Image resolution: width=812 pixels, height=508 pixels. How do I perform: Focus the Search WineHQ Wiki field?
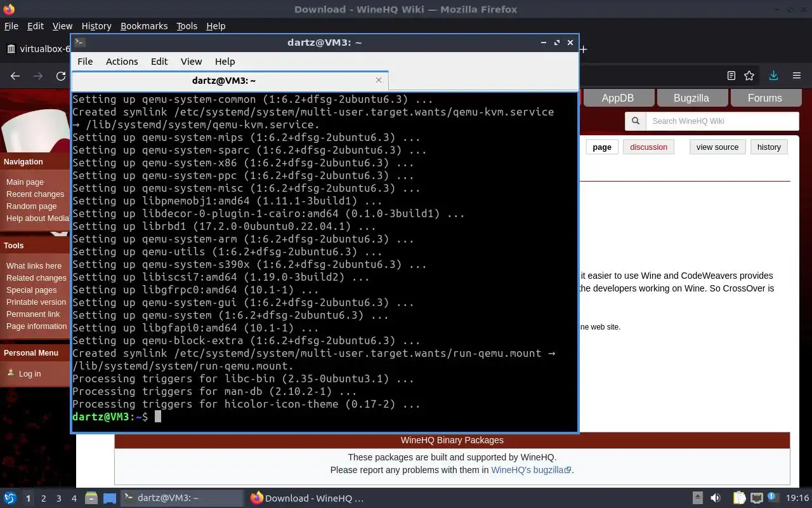[722, 121]
